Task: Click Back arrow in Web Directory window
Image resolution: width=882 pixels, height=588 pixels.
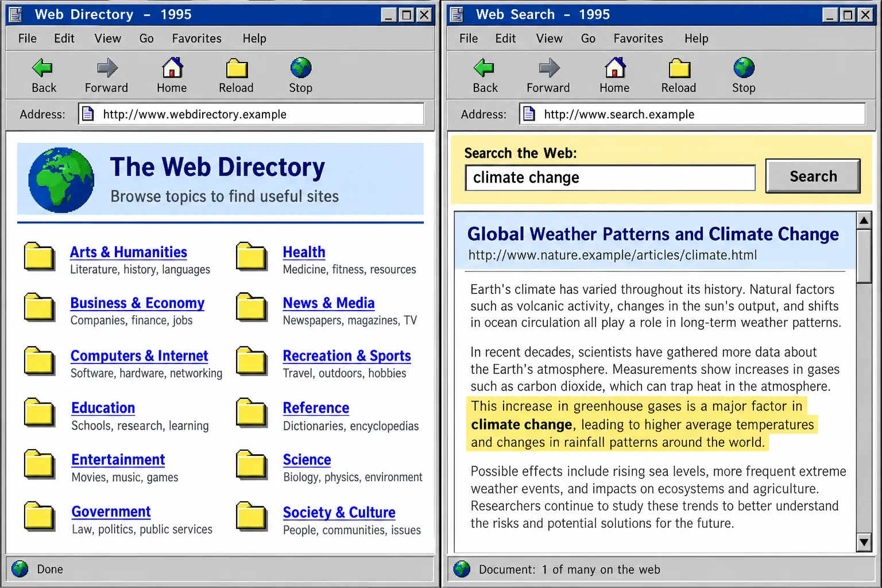Action: pyautogui.click(x=43, y=68)
